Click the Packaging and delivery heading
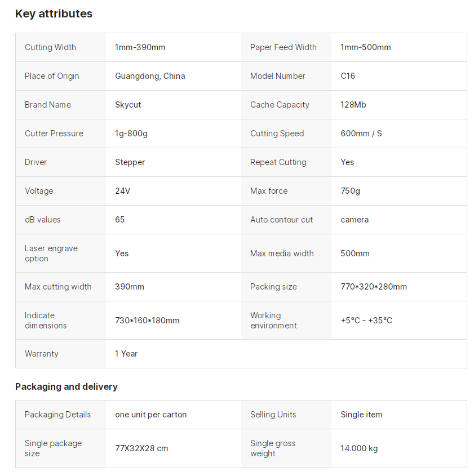The height and width of the screenshot is (476, 474). 67,386
